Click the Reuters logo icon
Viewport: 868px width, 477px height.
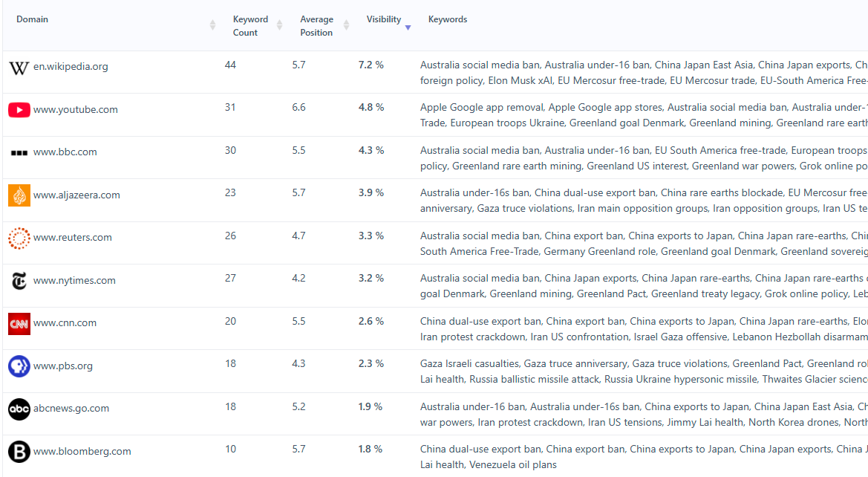coord(19,237)
